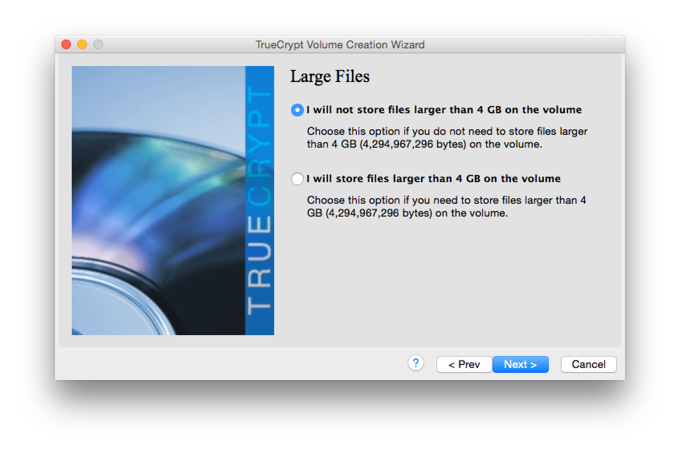Viewport: 680px width, 454px height.
Task: Continue with the Next button
Action: point(520,364)
